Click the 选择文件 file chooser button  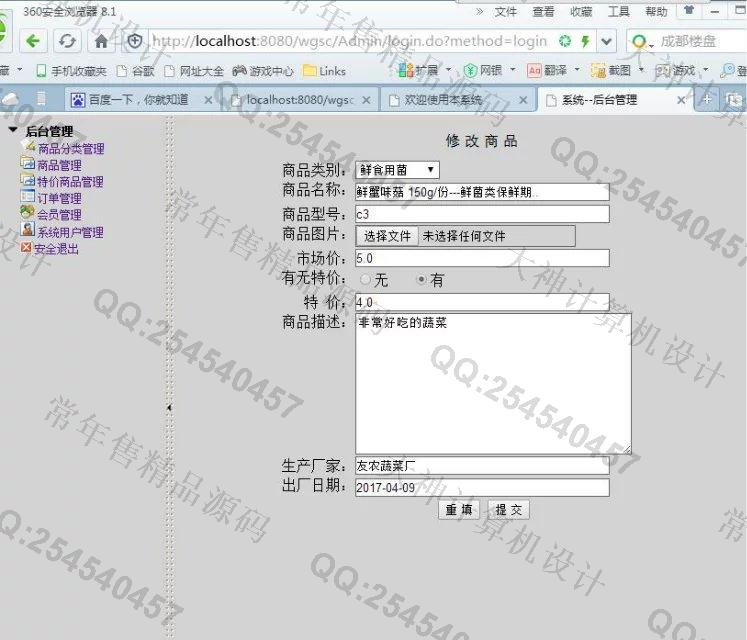[x=387, y=236]
